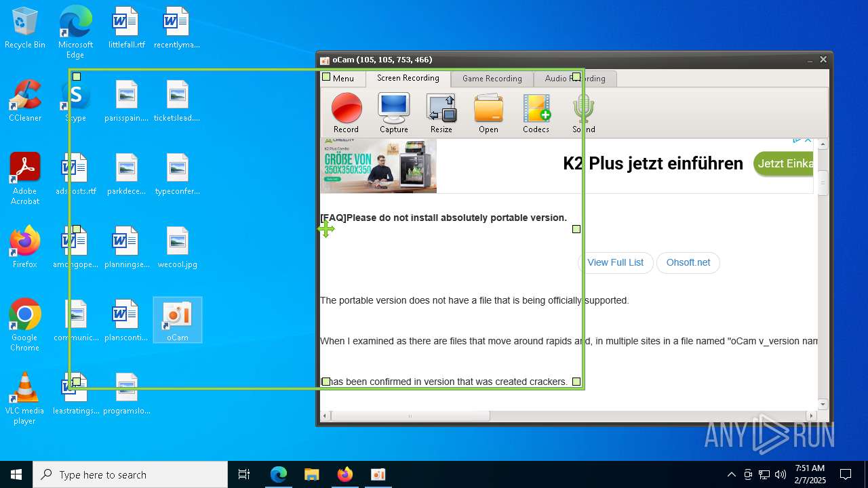The image size is (868, 488).
Task: Select the Google Chrome desktop shortcut
Action: (x=25, y=325)
